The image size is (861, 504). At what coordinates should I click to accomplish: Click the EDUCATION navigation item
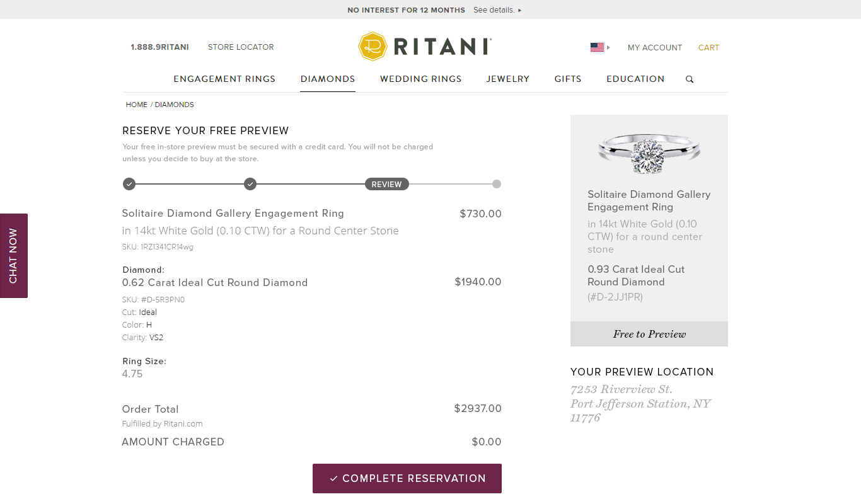tap(635, 79)
